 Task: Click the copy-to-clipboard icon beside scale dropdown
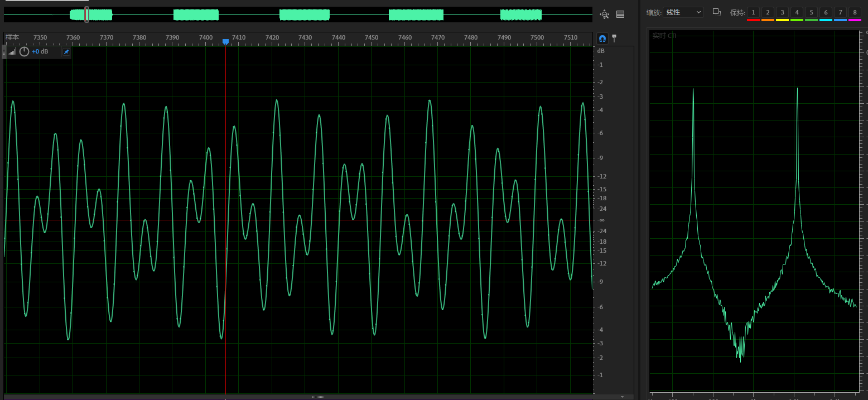coord(717,12)
